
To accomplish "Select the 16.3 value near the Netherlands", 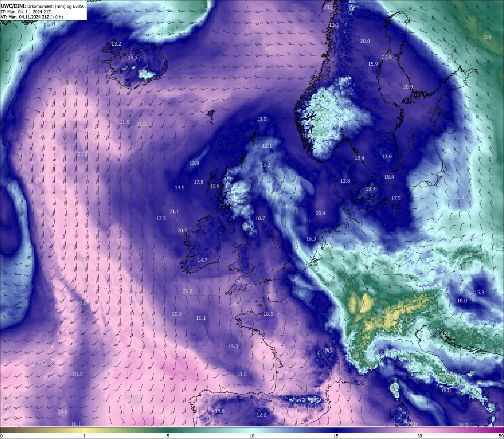I will pyautogui.click(x=311, y=239).
